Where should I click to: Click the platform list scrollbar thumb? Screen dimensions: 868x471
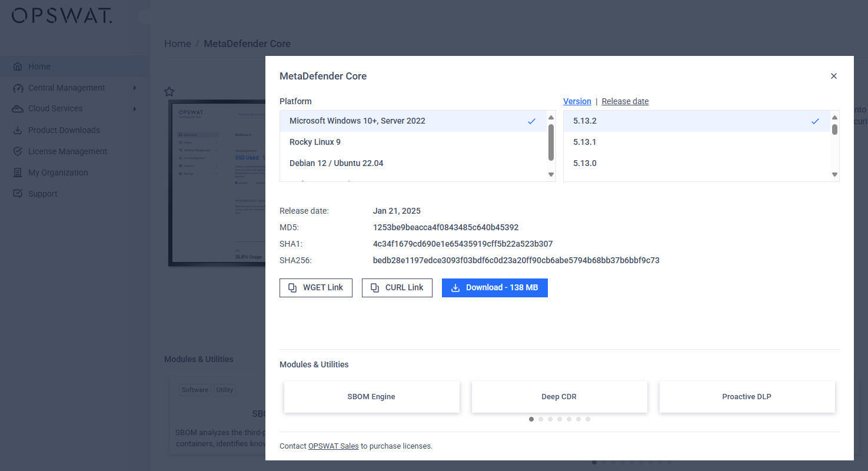point(551,142)
